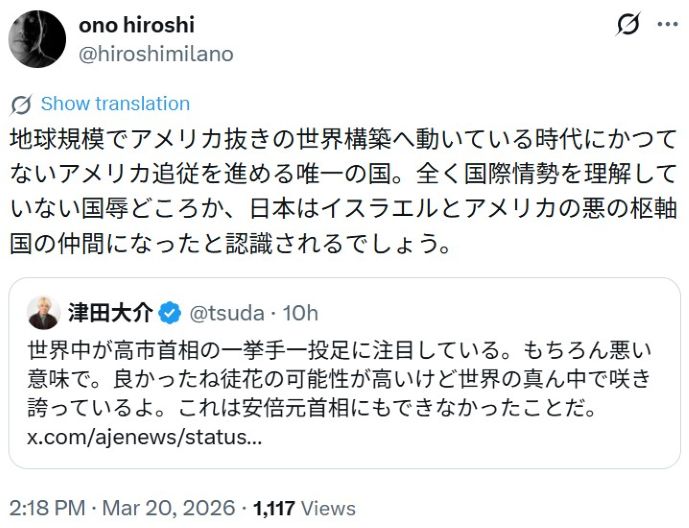Viewport: 689px width, 528px height.
Task: Click the Show translation link
Action: [x=115, y=104]
